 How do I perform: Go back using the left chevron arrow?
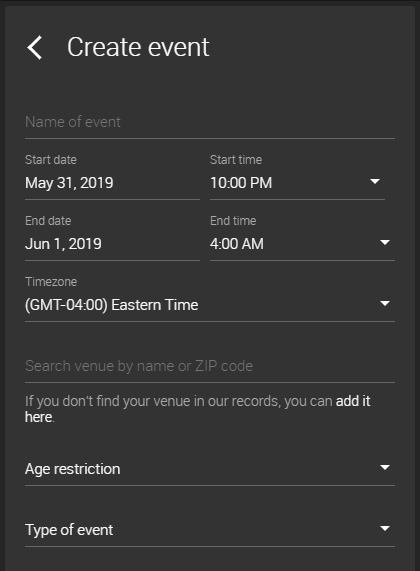tap(35, 47)
